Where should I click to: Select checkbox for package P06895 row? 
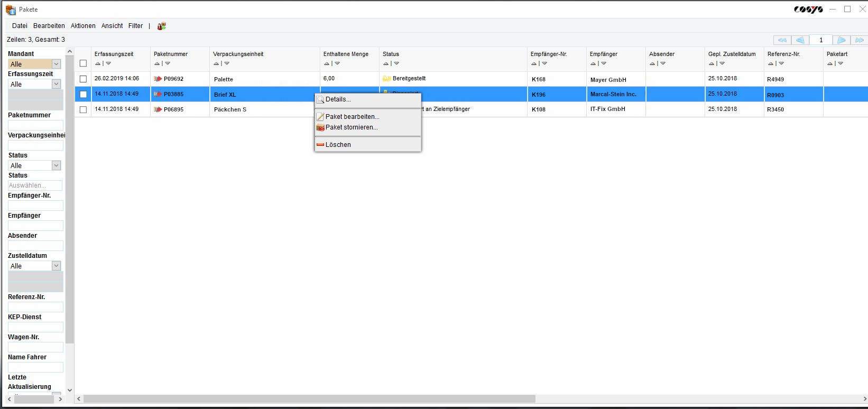(x=83, y=109)
